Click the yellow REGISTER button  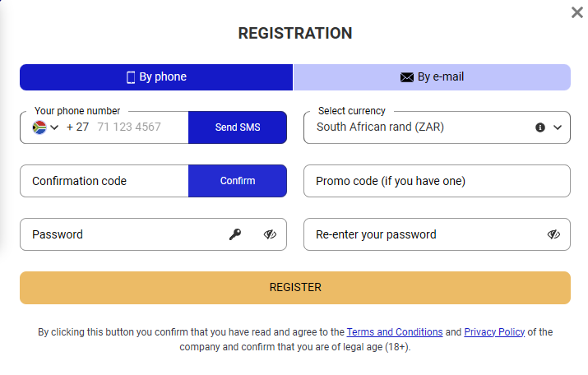(x=294, y=288)
